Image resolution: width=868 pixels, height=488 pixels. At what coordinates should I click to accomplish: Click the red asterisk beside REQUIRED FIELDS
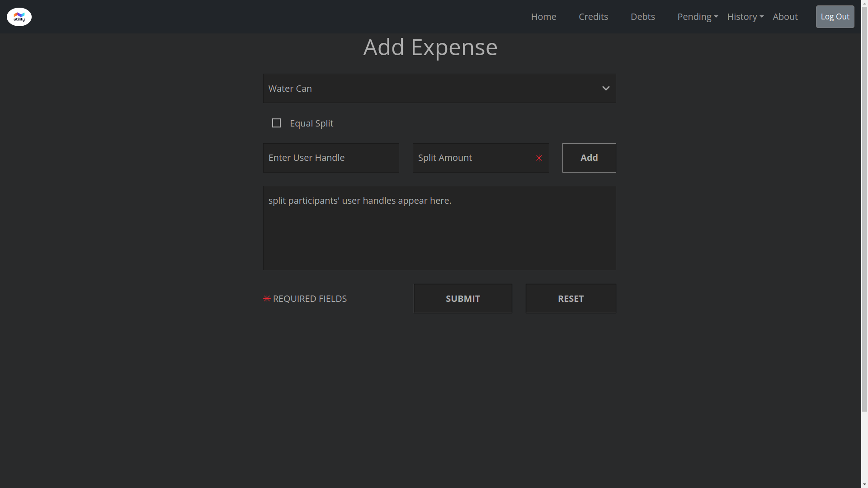[267, 299]
